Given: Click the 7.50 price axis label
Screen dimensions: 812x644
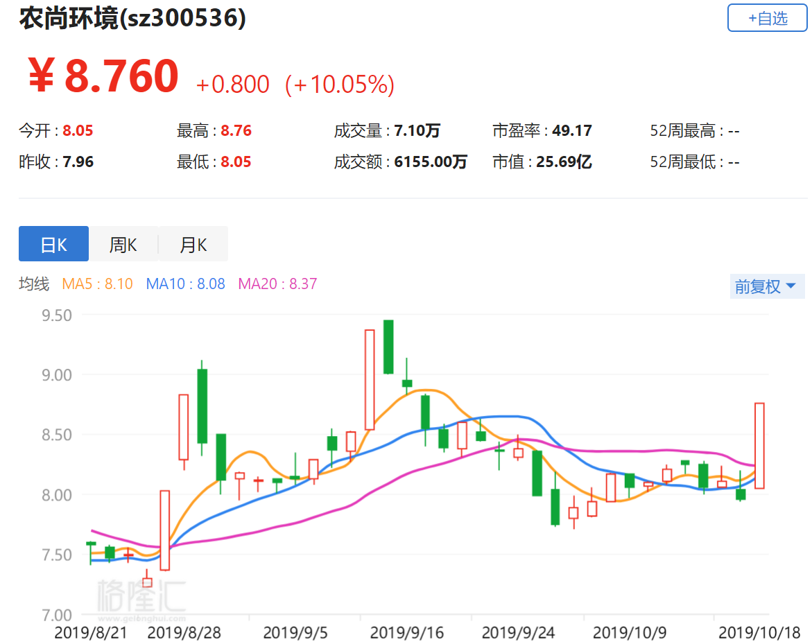Looking at the screenshot, I should 57,555.
